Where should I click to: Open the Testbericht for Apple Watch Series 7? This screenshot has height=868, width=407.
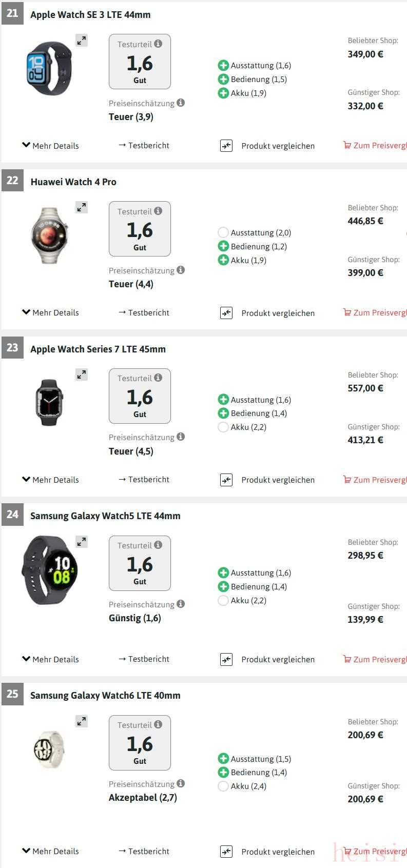point(144,479)
